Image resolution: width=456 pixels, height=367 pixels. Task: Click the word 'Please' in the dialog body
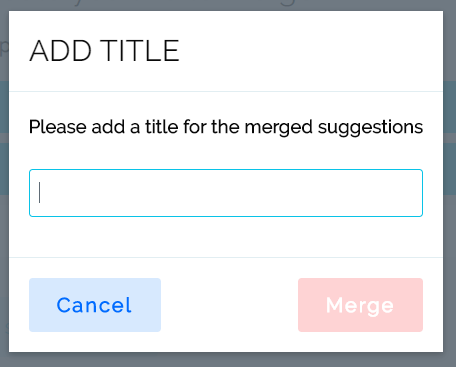pyautogui.click(x=58, y=127)
